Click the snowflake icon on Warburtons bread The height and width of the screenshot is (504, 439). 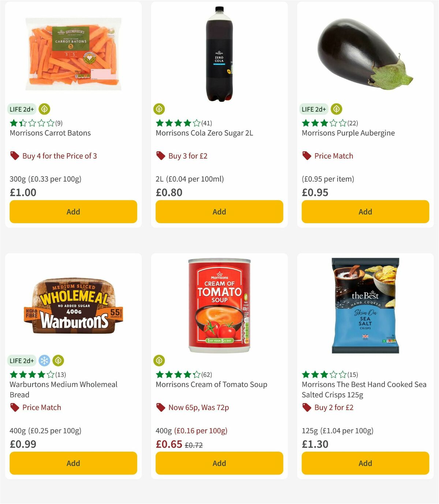(x=44, y=360)
